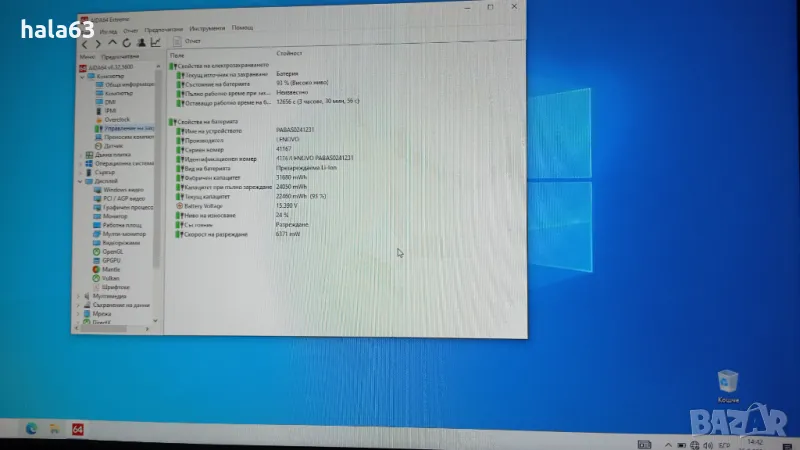
Task: Open the graph chart toolbar icon
Action: tap(156, 42)
